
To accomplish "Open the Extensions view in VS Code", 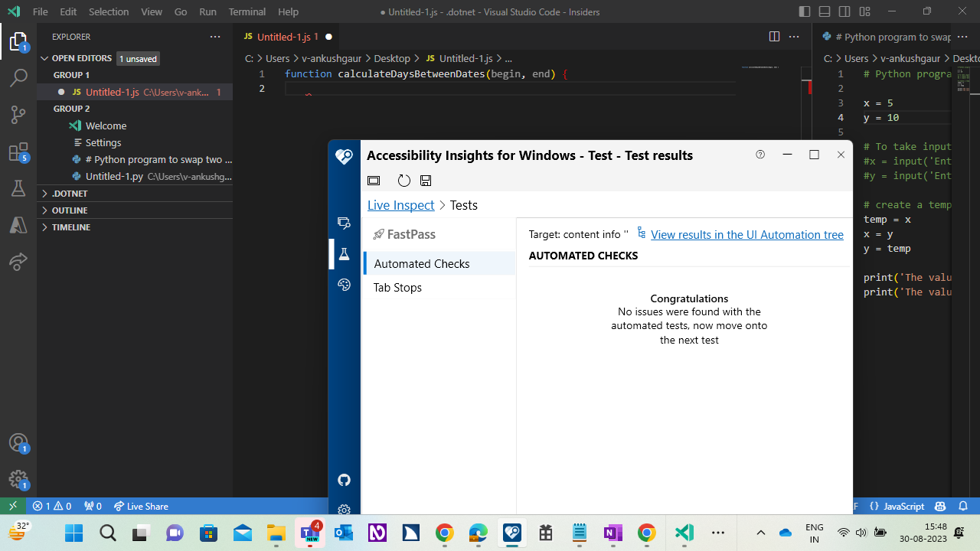I will coord(18,152).
